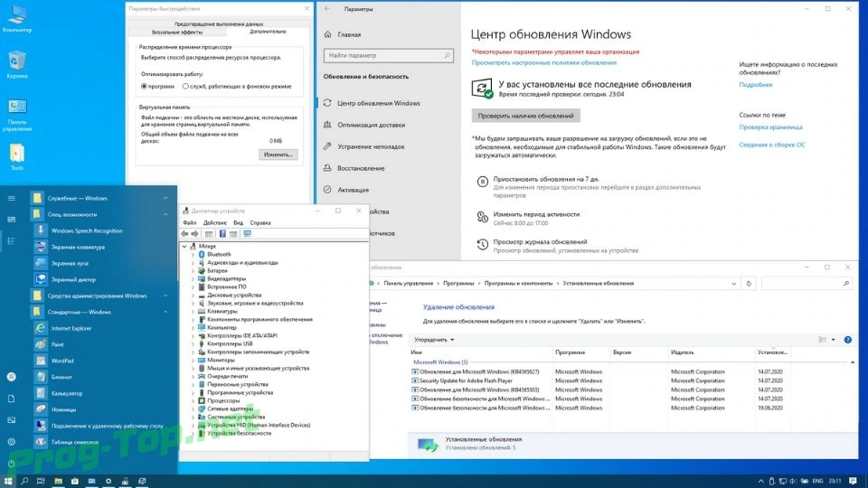Click Start menu settings gear icon
Image resolution: width=868 pixels, height=488 pixels.
(11, 442)
